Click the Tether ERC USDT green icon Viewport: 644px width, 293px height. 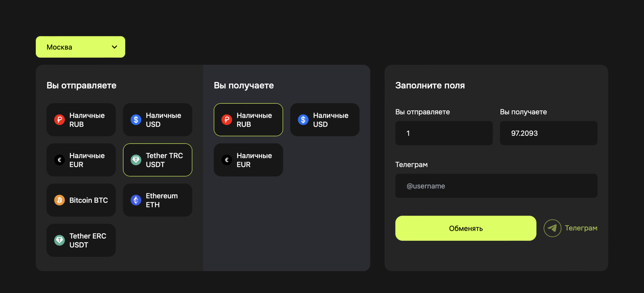click(59, 240)
